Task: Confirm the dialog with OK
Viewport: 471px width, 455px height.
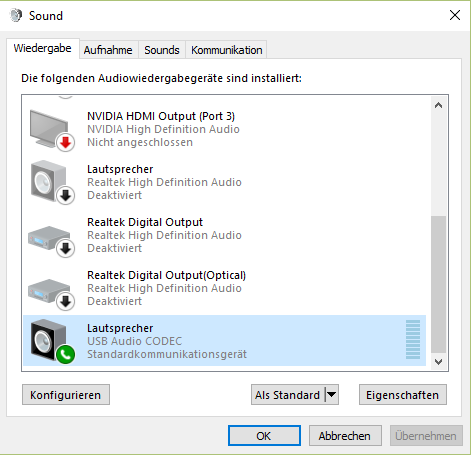Action: (264, 435)
